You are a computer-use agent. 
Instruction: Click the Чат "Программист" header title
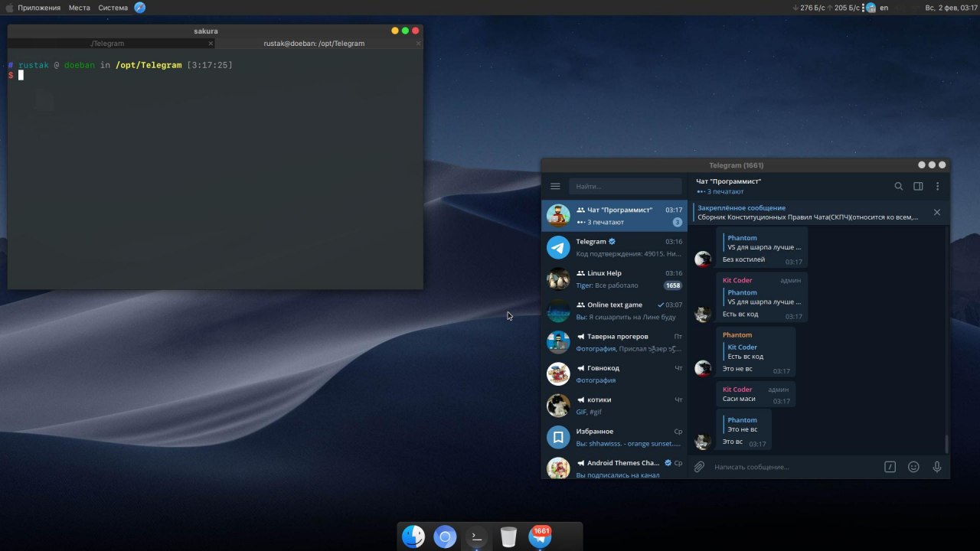[728, 181]
